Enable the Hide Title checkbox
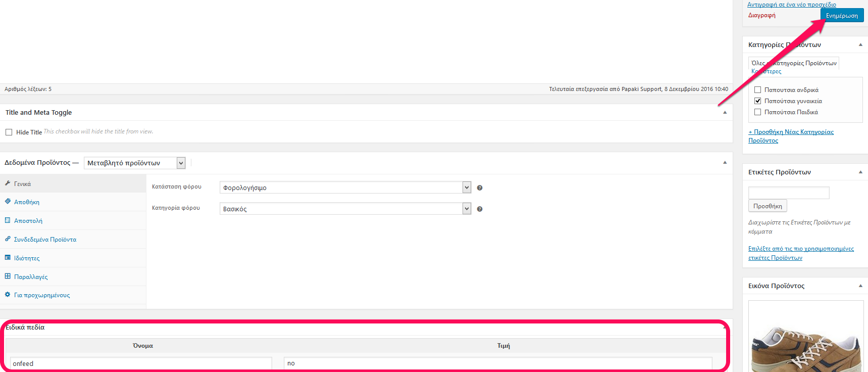Screen dimensions: 868x372 [9, 132]
